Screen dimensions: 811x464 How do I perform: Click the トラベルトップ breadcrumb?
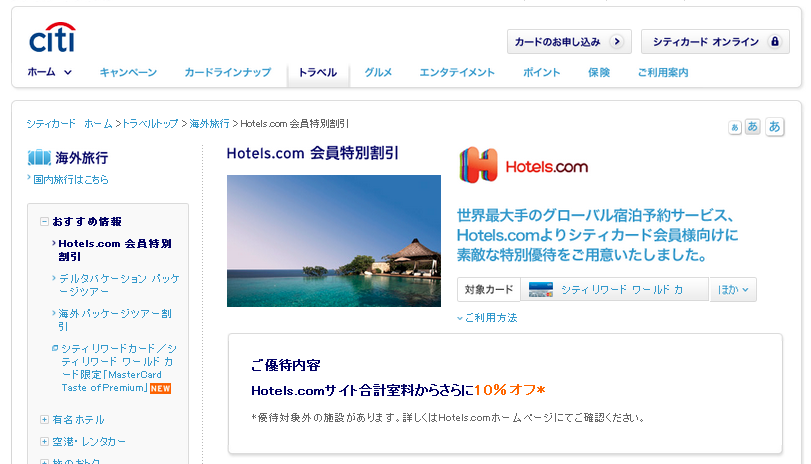(x=150, y=124)
